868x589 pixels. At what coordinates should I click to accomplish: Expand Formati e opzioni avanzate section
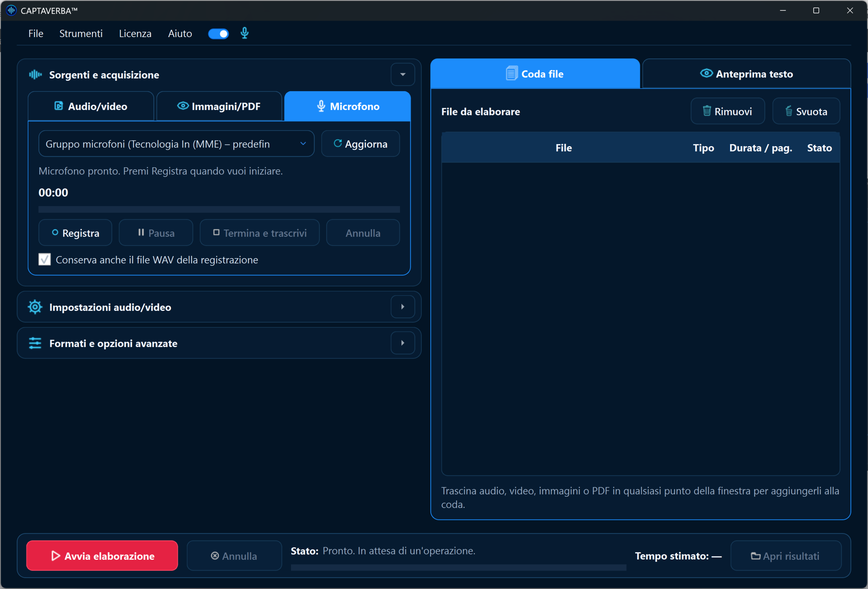[x=402, y=343]
